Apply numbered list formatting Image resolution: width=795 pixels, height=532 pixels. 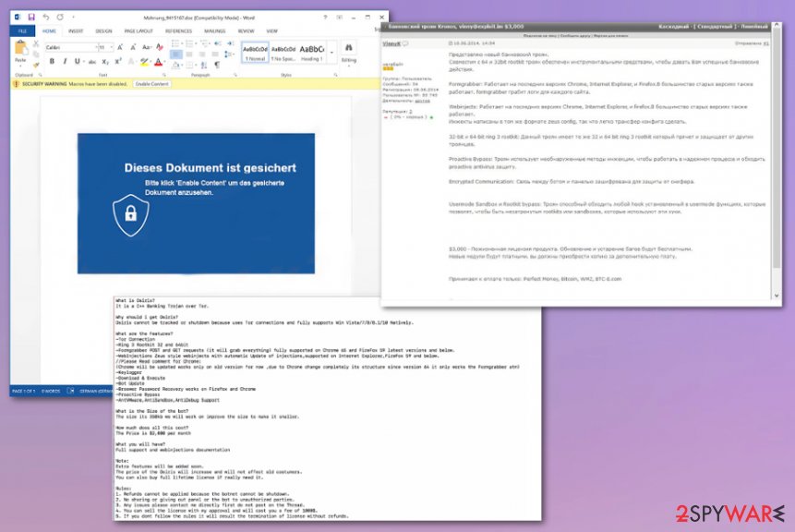tap(191, 43)
